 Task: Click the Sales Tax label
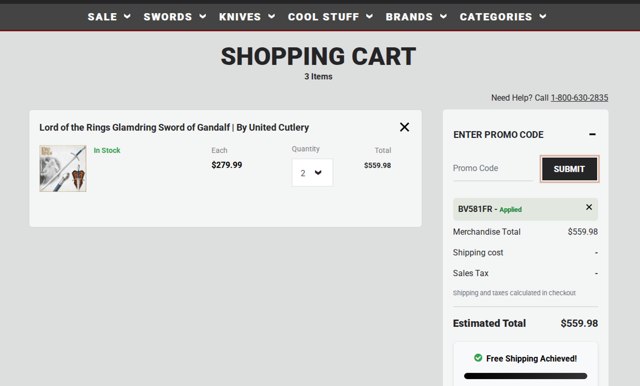point(471,273)
